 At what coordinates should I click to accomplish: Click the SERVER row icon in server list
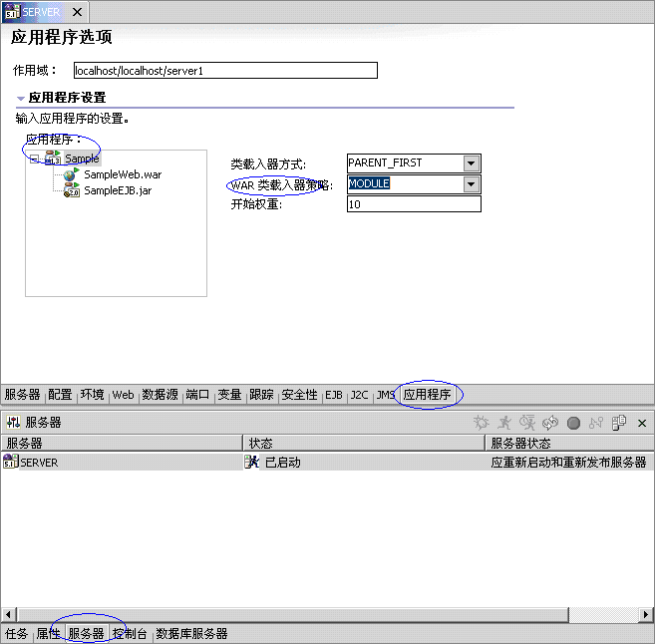click(x=10, y=462)
